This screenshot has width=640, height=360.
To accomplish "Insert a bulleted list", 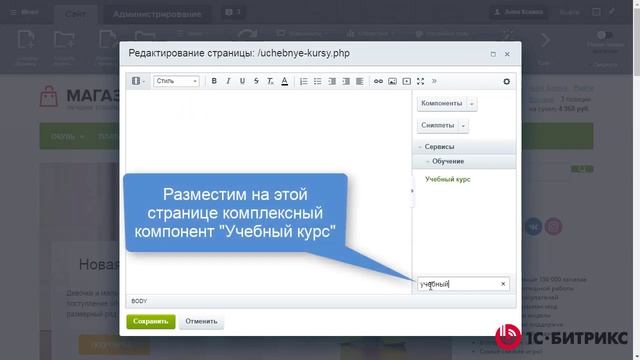I will point(318,81).
